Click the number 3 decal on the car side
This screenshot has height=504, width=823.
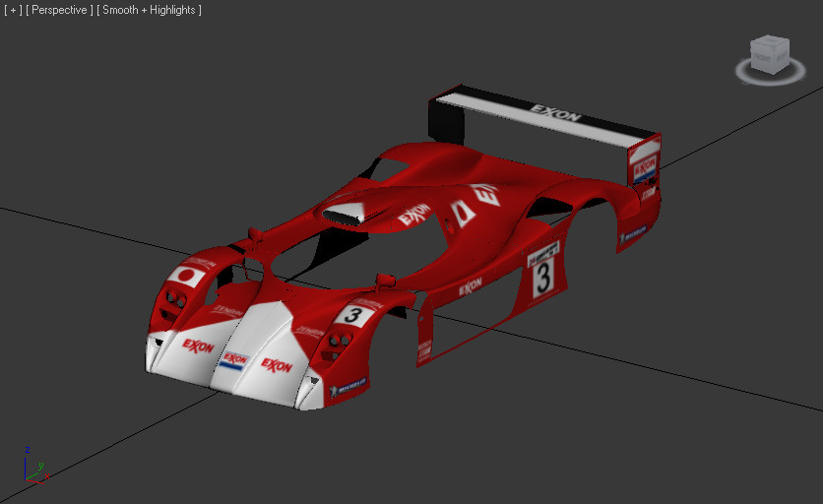pyautogui.click(x=543, y=277)
